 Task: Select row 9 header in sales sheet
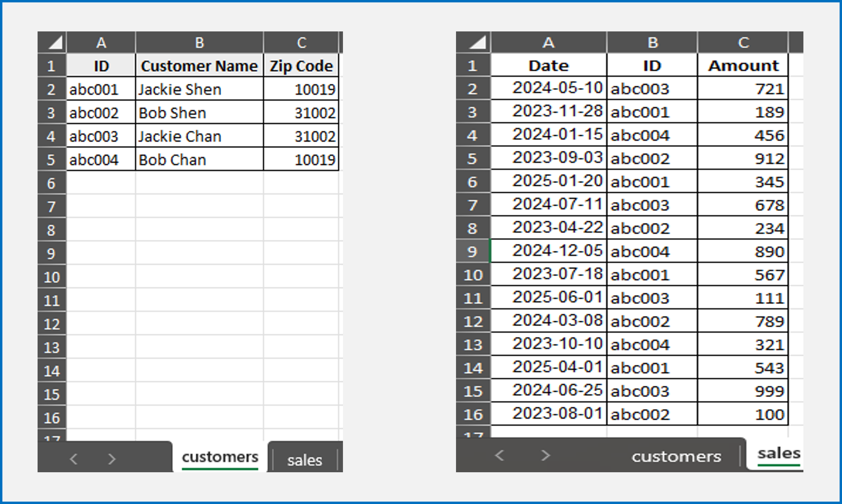[472, 252]
